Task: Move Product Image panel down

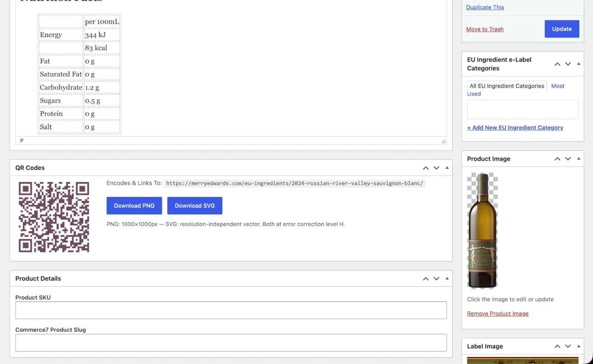Action: (x=568, y=159)
